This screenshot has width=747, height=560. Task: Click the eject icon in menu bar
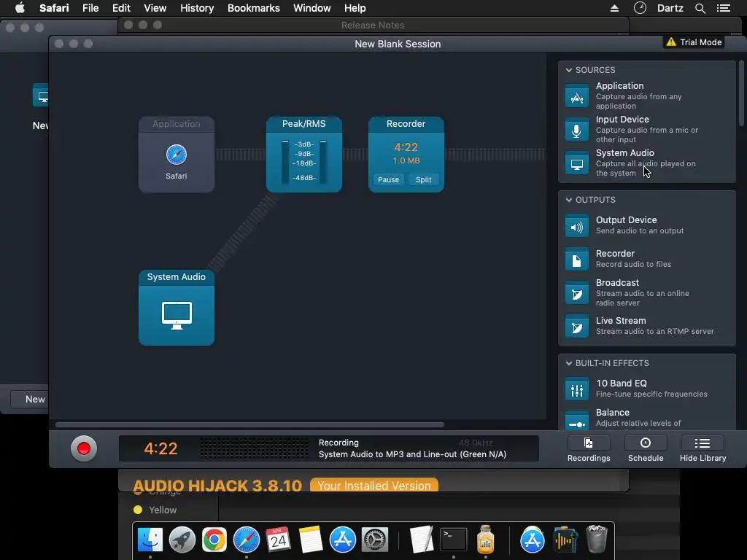pyautogui.click(x=614, y=8)
